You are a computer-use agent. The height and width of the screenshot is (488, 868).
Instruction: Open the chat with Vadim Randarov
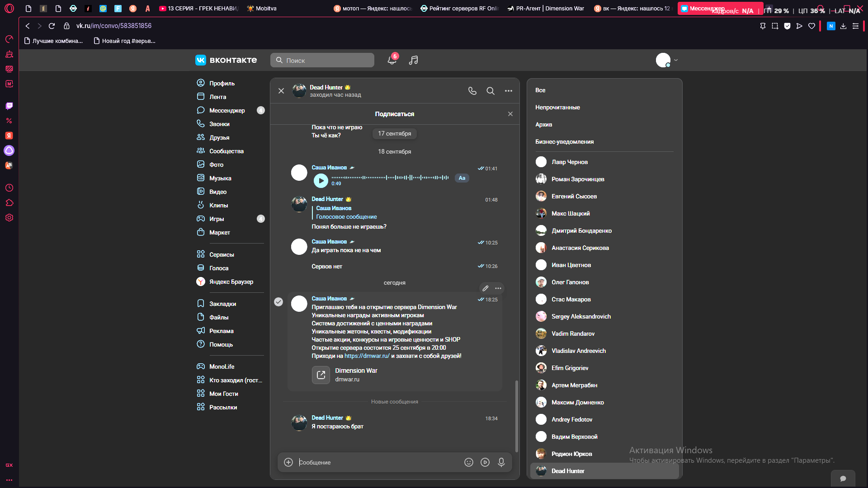tap(604, 333)
